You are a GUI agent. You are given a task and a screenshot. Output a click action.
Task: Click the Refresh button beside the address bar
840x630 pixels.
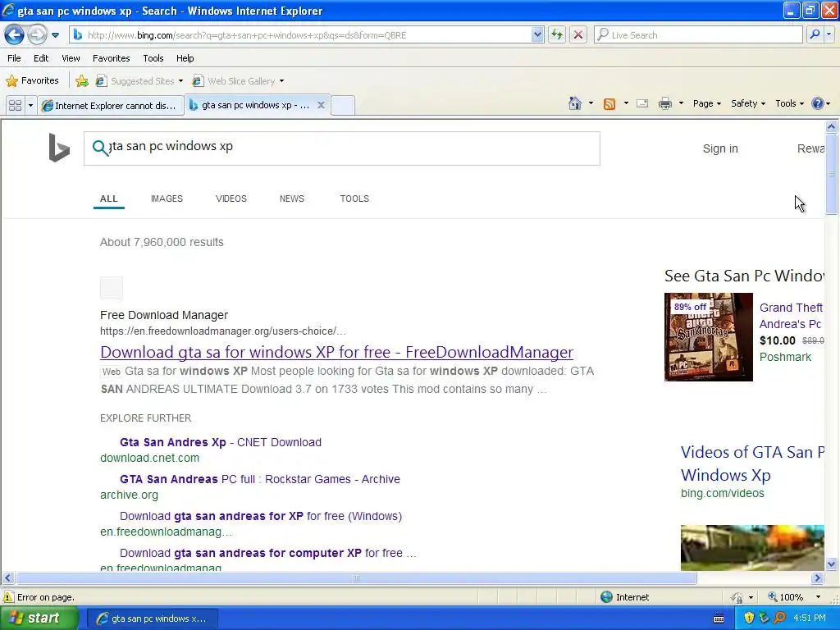click(x=557, y=35)
